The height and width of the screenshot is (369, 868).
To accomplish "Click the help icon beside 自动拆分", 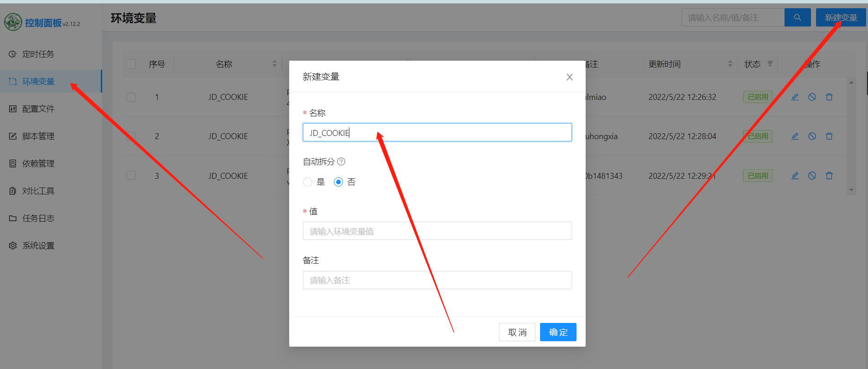I will coord(341,161).
